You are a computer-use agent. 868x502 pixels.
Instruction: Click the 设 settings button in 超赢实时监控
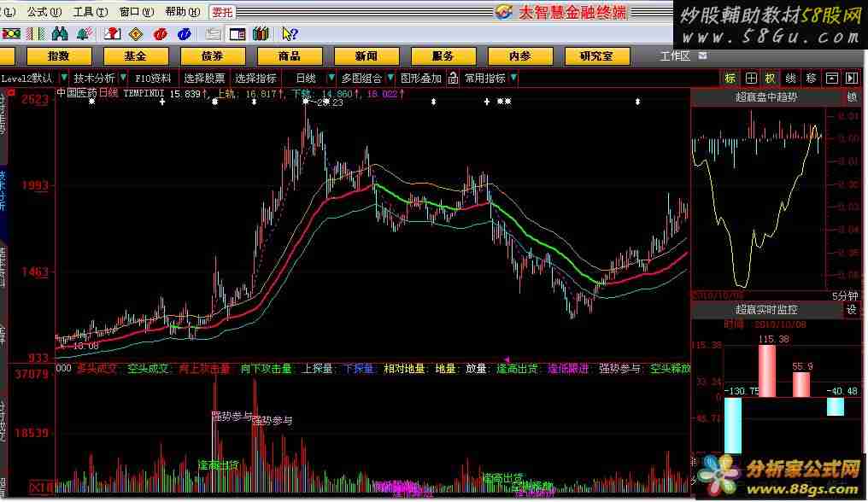852,310
